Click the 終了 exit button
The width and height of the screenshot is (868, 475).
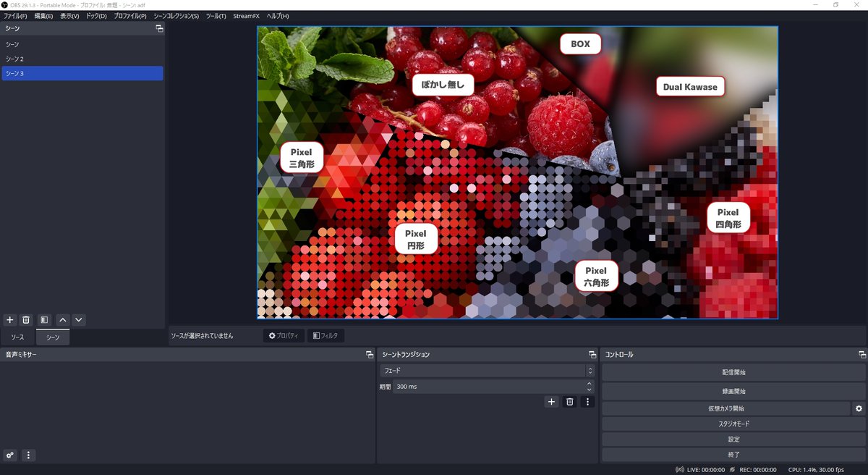733,454
